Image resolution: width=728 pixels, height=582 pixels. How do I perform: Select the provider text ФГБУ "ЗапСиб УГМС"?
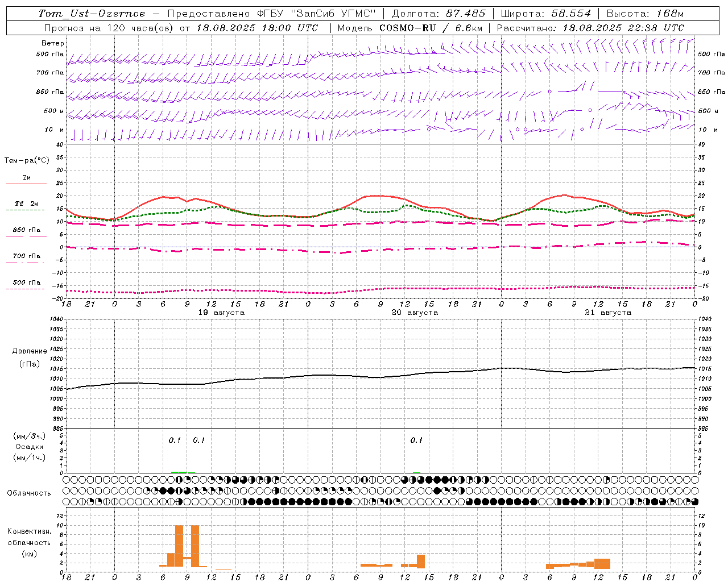pos(317,14)
